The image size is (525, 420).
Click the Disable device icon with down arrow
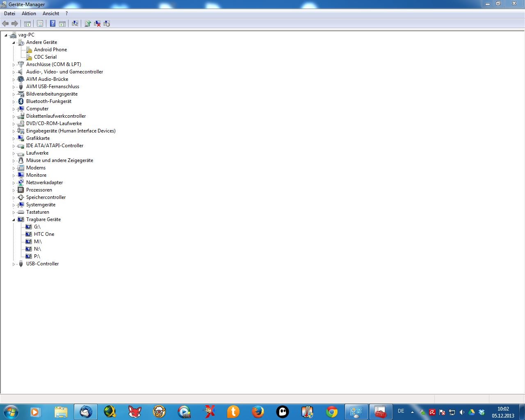pos(107,24)
